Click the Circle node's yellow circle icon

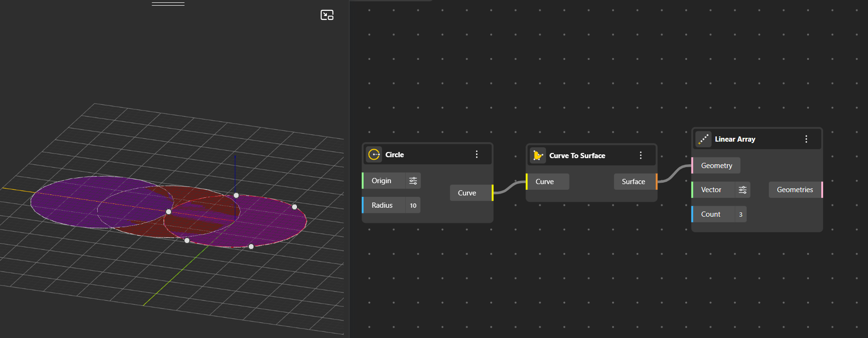374,154
